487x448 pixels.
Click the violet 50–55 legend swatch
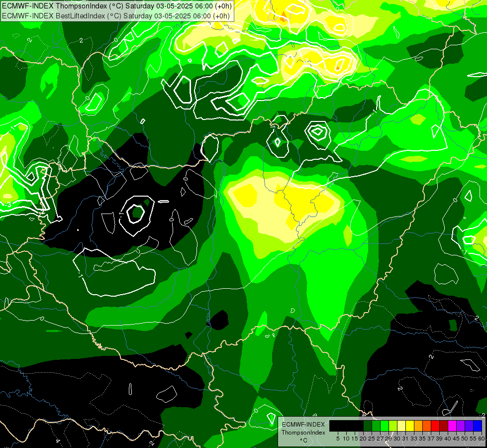pos(469,426)
